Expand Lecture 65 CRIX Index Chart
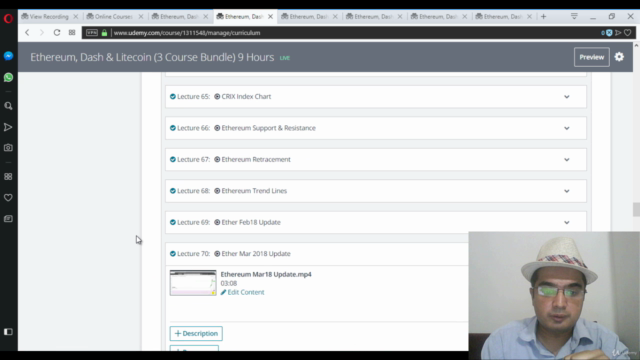Screen dimensions: 640x360 click(x=567, y=97)
